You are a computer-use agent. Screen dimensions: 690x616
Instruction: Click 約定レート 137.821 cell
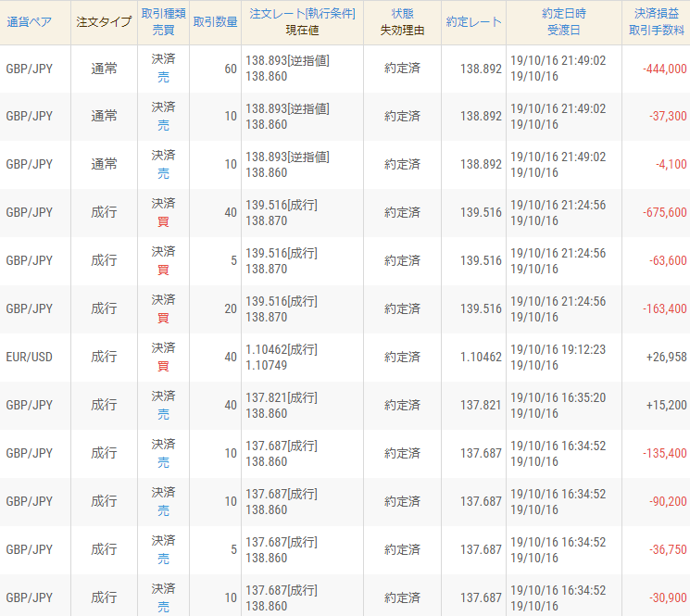point(481,405)
